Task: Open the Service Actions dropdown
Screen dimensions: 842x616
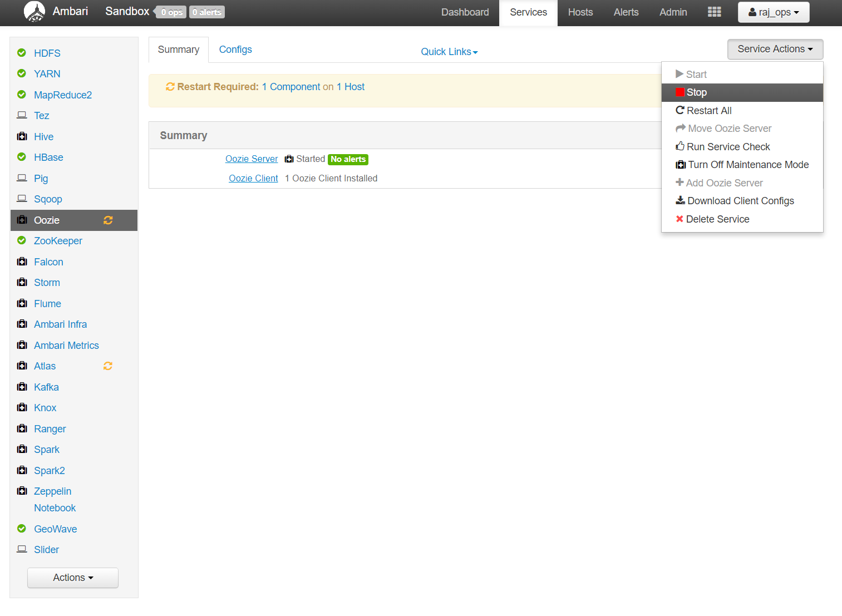Action: point(775,49)
